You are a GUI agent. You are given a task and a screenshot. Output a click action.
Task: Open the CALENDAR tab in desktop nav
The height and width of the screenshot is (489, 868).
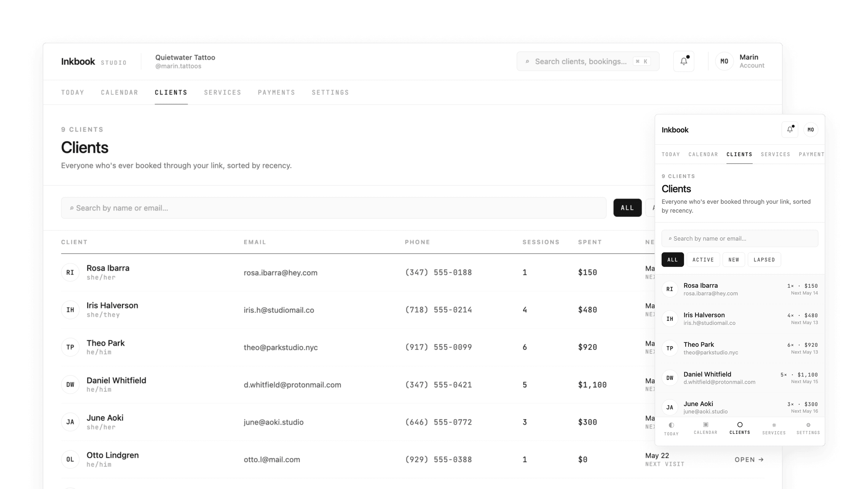[120, 92]
